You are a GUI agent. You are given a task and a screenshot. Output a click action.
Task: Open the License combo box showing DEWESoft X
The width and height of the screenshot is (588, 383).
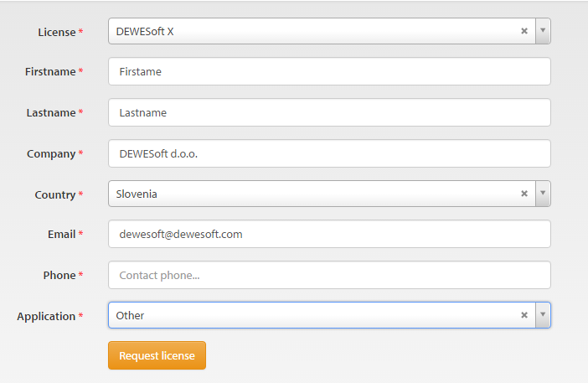coord(329,31)
